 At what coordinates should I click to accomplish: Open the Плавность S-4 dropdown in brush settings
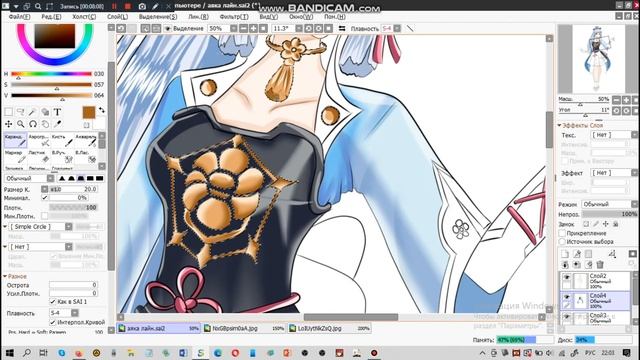(64, 313)
